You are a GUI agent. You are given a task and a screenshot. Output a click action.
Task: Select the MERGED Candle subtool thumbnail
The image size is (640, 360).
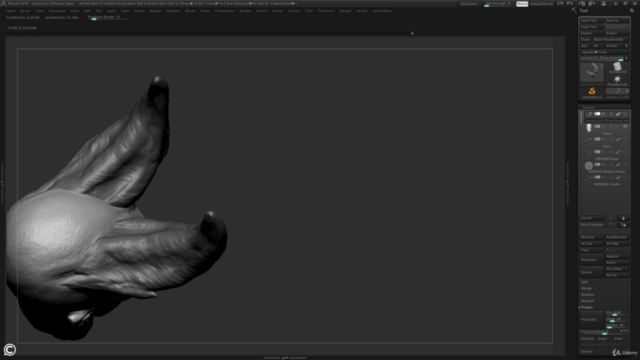point(589,178)
